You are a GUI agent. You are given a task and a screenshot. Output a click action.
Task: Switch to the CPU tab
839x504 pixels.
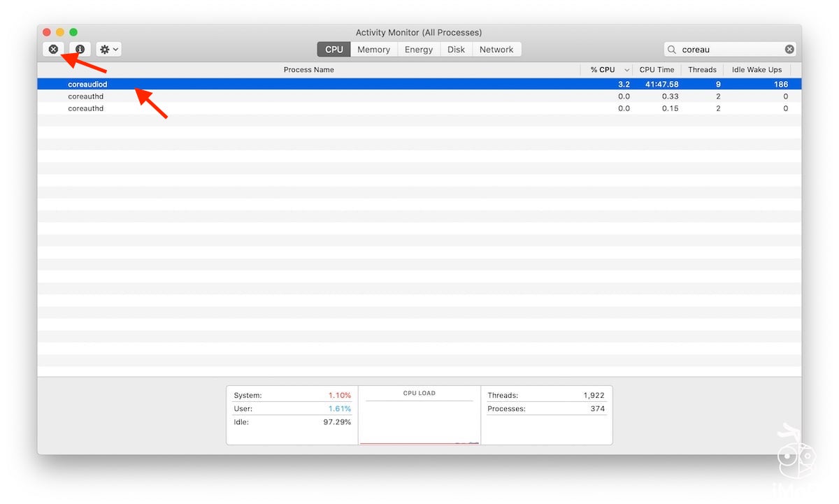point(334,50)
